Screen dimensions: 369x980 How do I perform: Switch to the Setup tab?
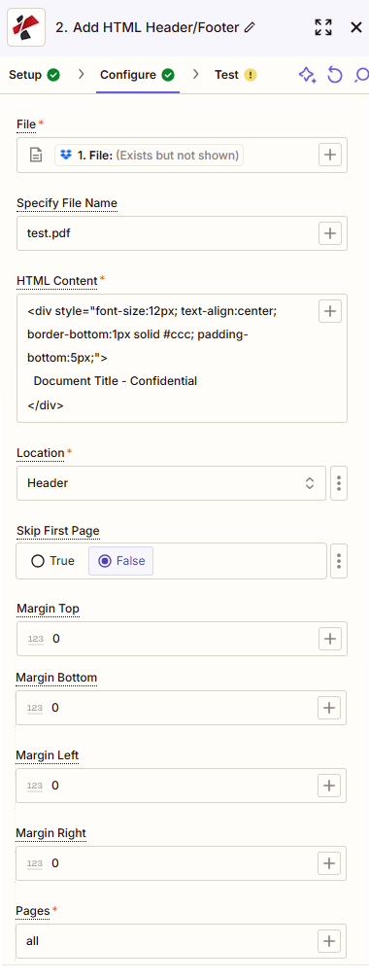[34, 75]
